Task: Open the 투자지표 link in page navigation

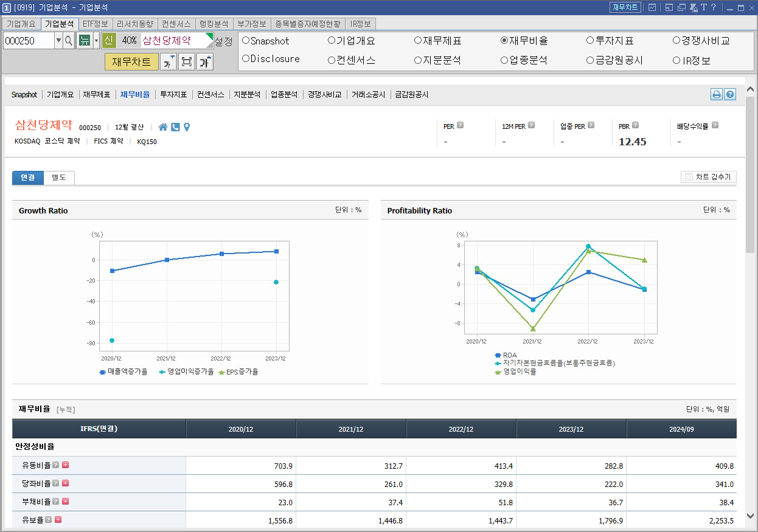Action: (173, 94)
